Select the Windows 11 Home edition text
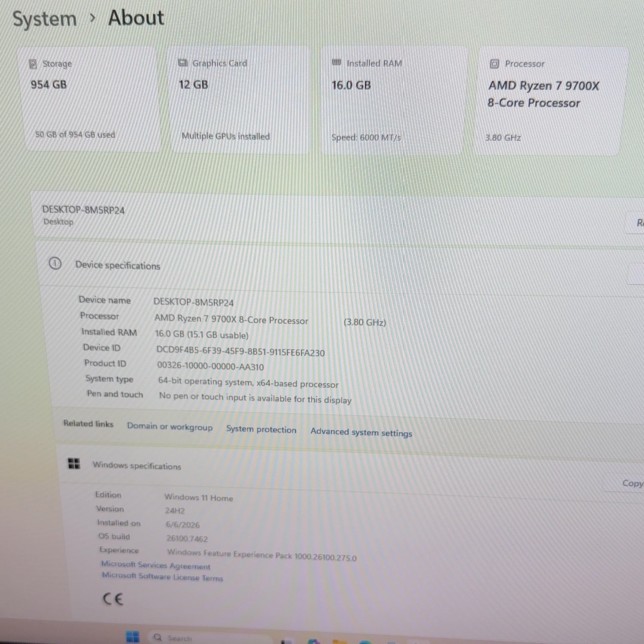The image size is (644, 644). pyautogui.click(x=199, y=497)
